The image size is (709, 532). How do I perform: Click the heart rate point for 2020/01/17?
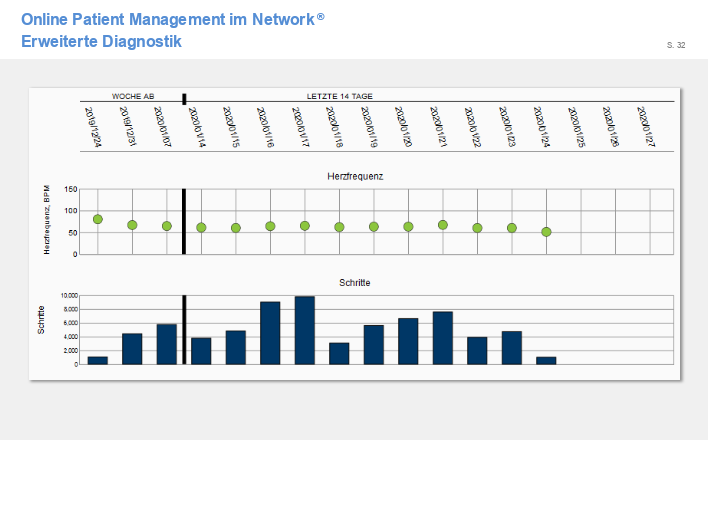coord(305,226)
